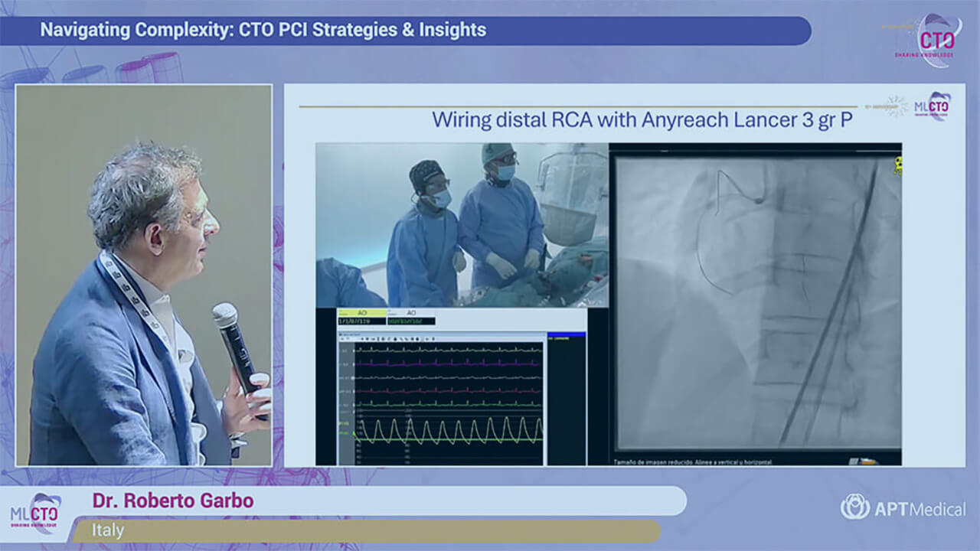
Task: Select the second white AO channel label
Action: pyautogui.click(x=410, y=312)
